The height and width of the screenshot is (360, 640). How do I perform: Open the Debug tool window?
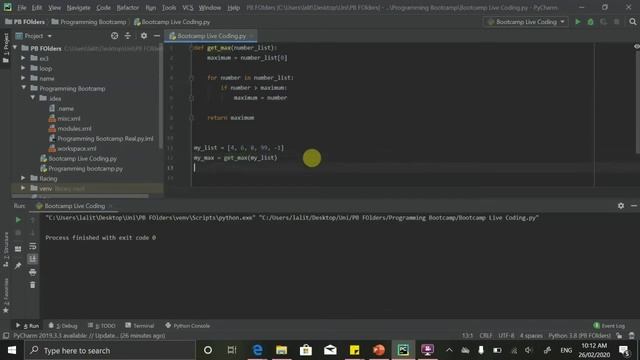(x=63, y=326)
